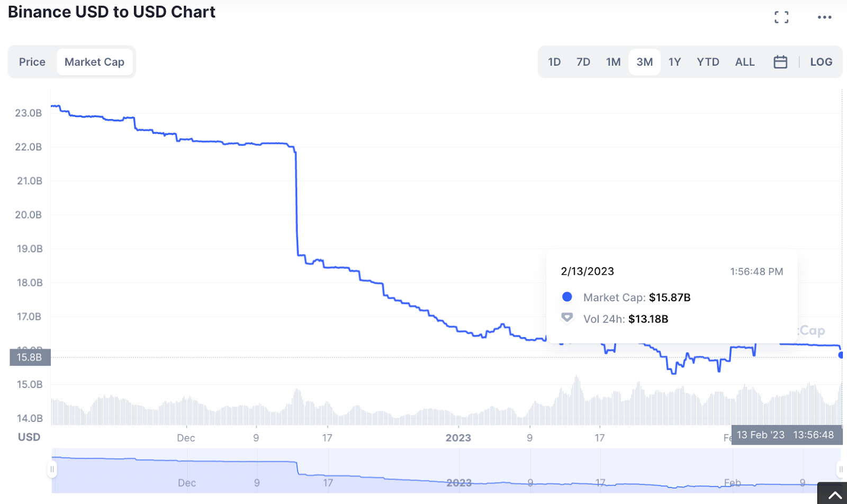This screenshot has height=504, width=847.
Task: Click the Binance USD to USD Chart heading
Action: [x=112, y=12]
